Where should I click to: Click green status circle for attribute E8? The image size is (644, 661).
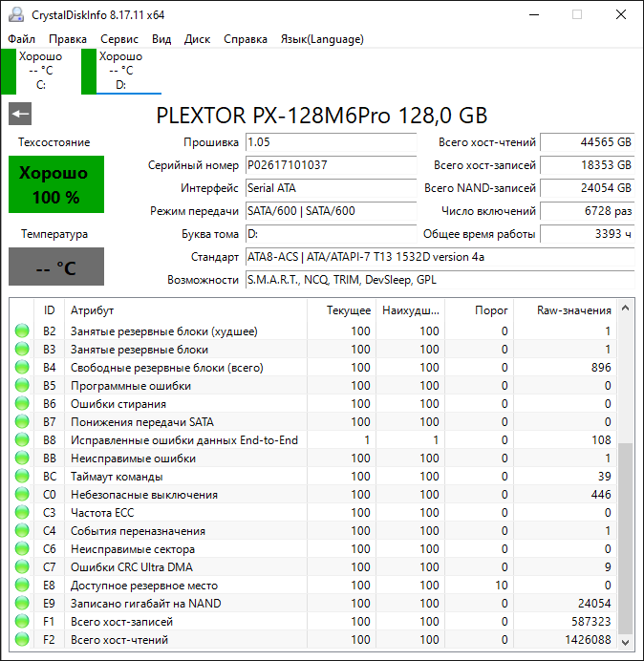[x=22, y=585]
